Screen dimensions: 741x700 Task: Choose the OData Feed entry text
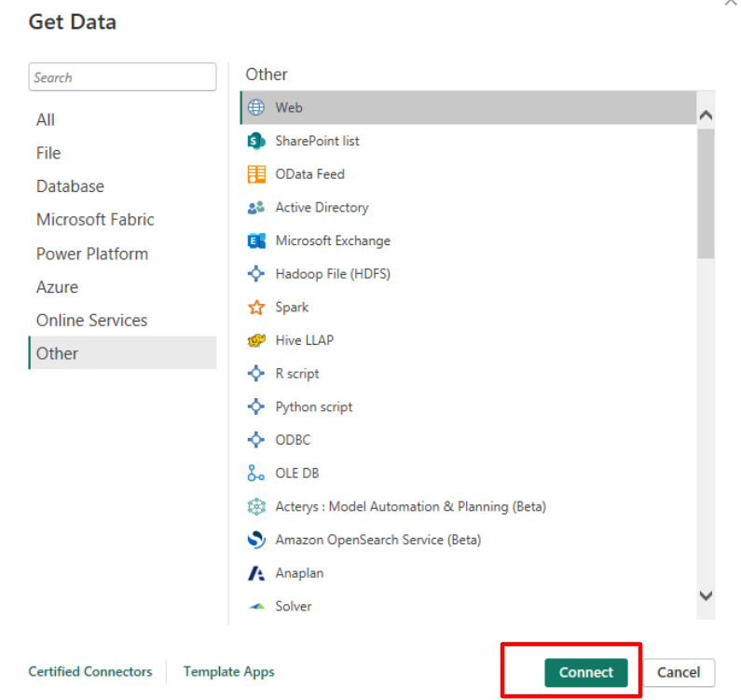pos(310,174)
